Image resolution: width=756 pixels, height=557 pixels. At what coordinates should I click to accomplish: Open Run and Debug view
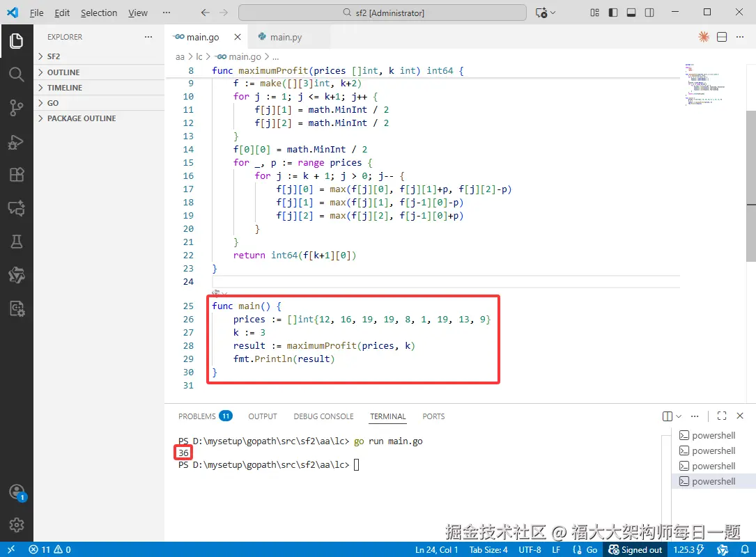click(17, 142)
